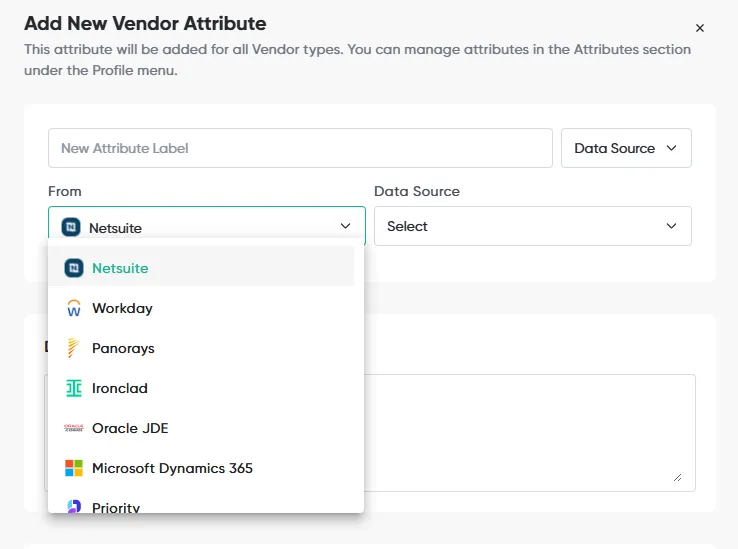Click the Netsuite logo in the From field
This screenshot has height=549, width=738.
point(71,227)
